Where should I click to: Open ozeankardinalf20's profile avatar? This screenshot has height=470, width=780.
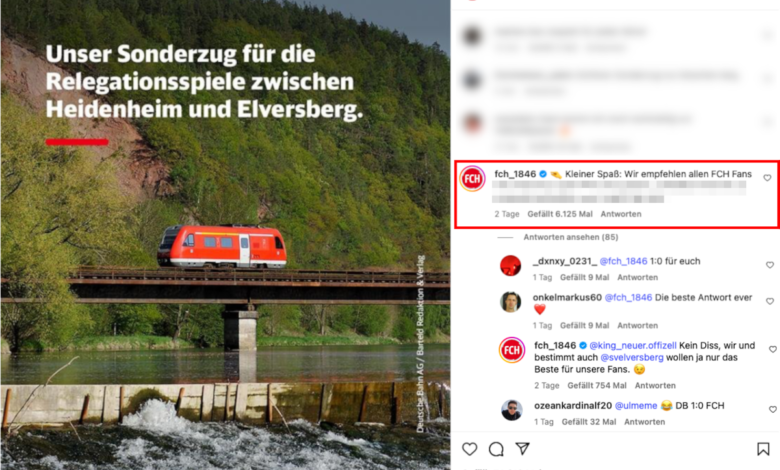(512, 410)
